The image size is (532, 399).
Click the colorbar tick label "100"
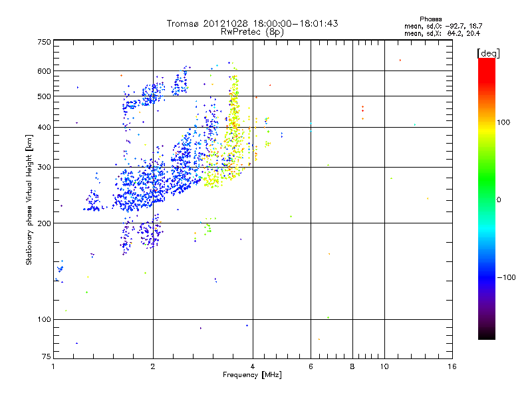[503, 122]
